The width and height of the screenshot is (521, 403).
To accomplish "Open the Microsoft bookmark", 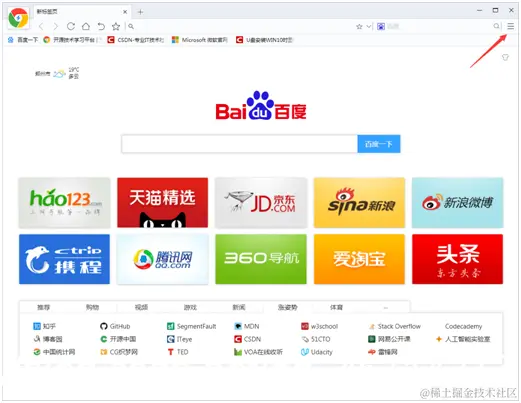I will click(199, 40).
